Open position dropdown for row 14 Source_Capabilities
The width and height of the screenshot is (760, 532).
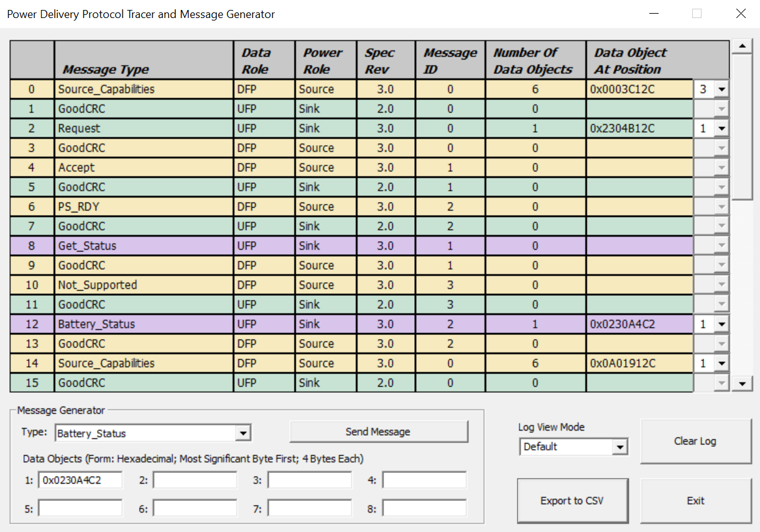(x=721, y=363)
